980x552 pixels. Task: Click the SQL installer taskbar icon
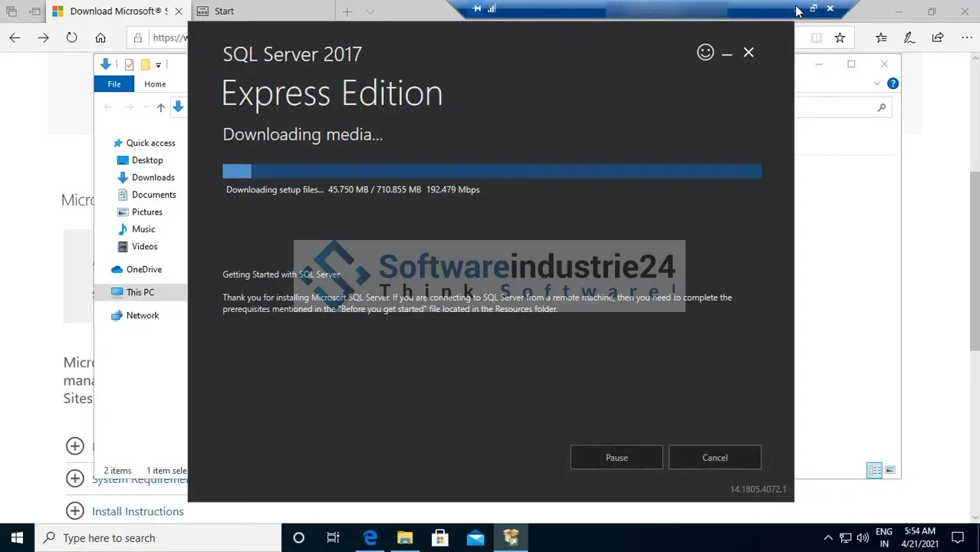click(511, 537)
